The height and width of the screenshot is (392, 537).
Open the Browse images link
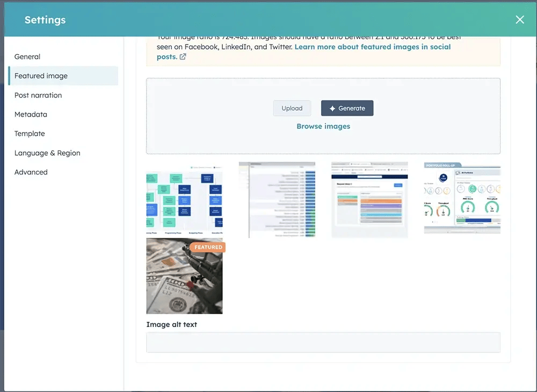[x=323, y=126]
